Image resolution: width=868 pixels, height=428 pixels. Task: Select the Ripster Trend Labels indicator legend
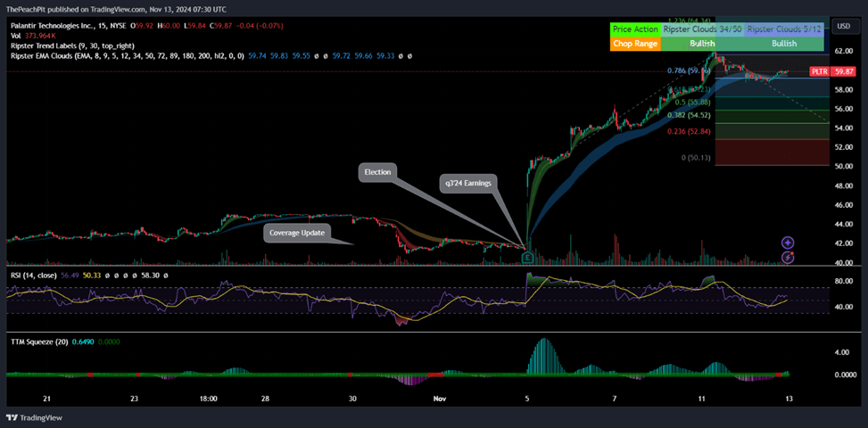point(72,45)
